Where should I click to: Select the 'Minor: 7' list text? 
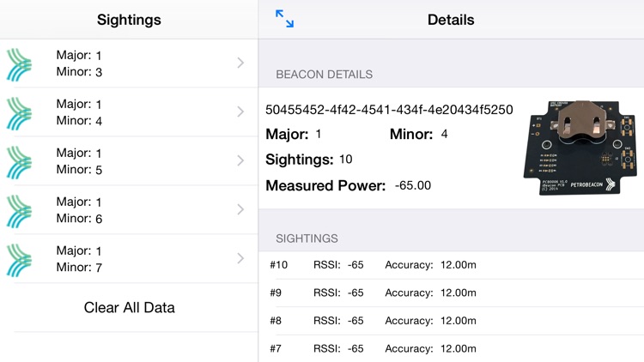click(x=79, y=267)
